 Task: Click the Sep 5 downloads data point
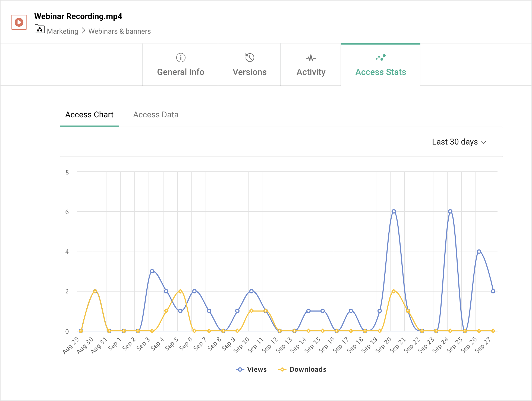(x=180, y=291)
